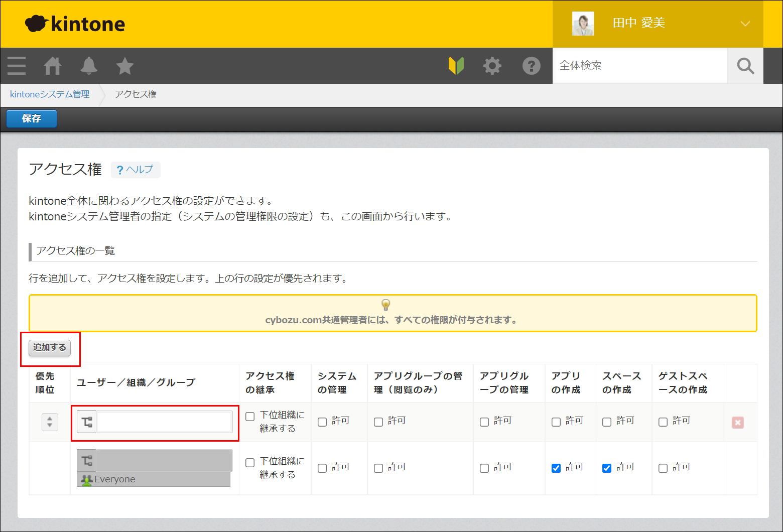Screen dimensions: 783x532
Task: Uncheck スペースの作成 in the Everyone row
Action: tap(607, 468)
